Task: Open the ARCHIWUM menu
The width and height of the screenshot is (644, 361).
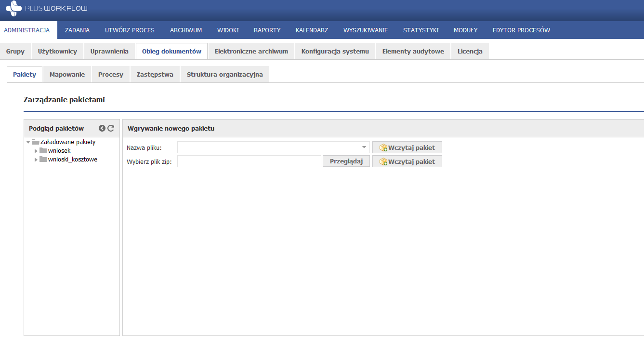Action: (x=186, y=30)
